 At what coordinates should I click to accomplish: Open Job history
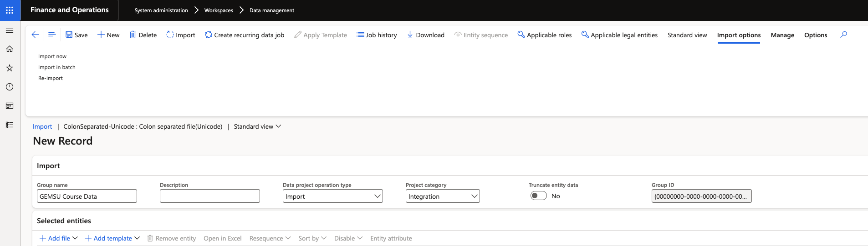[377, 35]
